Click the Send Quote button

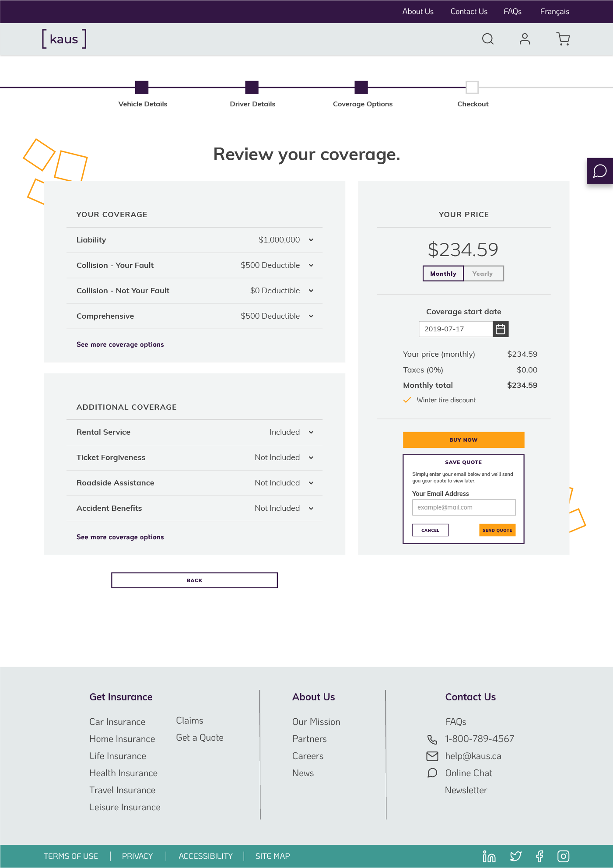tap(497, 530)
